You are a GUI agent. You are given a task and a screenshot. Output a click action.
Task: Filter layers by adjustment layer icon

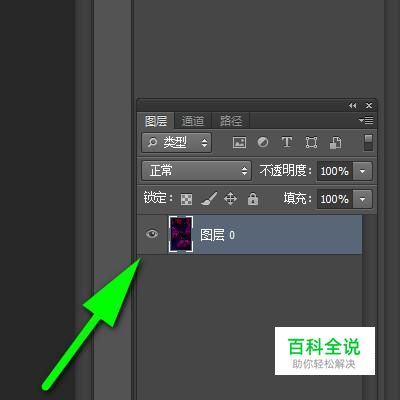pos(263,142)
